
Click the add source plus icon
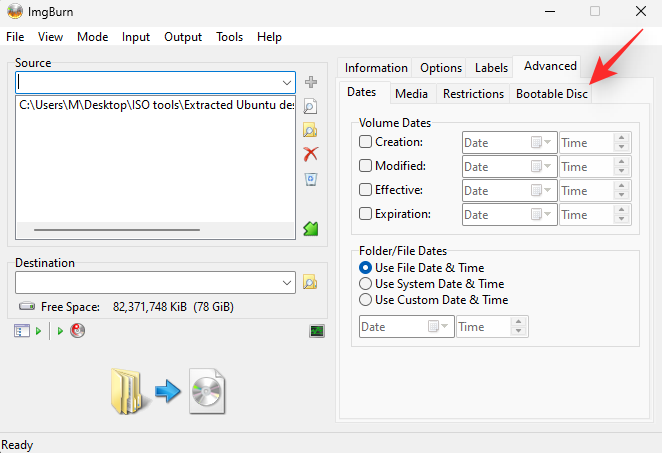click(x=311, y=82)
